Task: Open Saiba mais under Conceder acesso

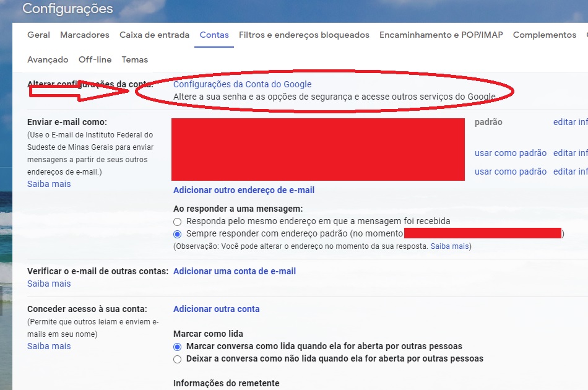Action: pyautogui.click(x=49, y=346)
